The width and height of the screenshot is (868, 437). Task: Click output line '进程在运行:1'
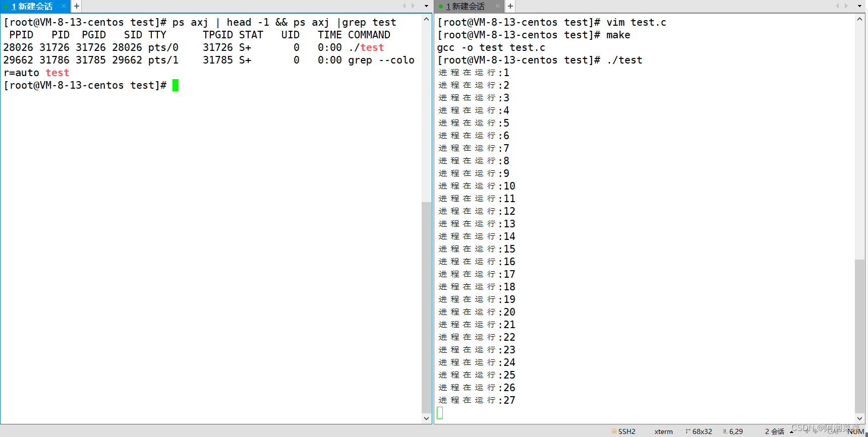(x=474, y=73)
